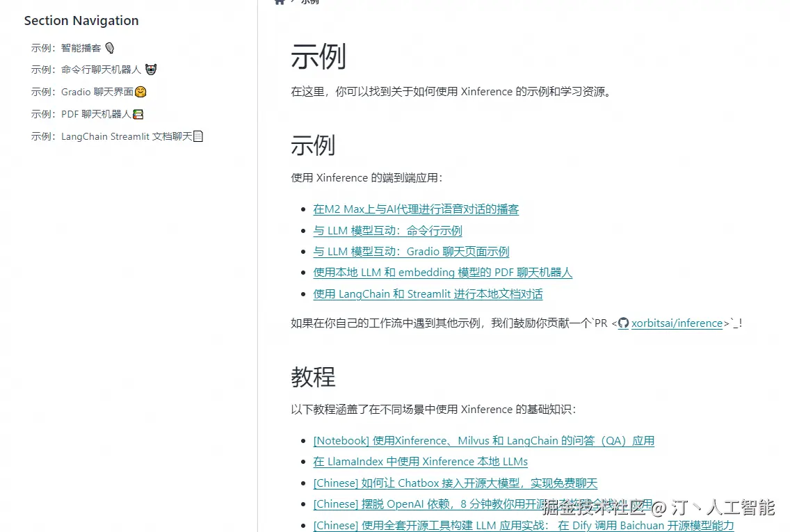Screen dimensions: 790x532
Task: Open link 在M2 Max上与AI代理进行语音对话的播客
Action: pyautogui.click(x=416, y=209)
